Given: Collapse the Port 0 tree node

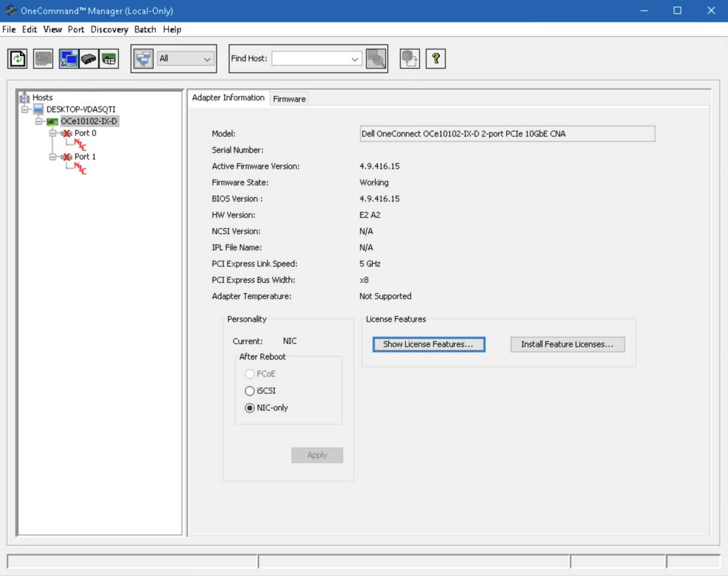Looking at the screenshot, I should [x=53, y=133].
